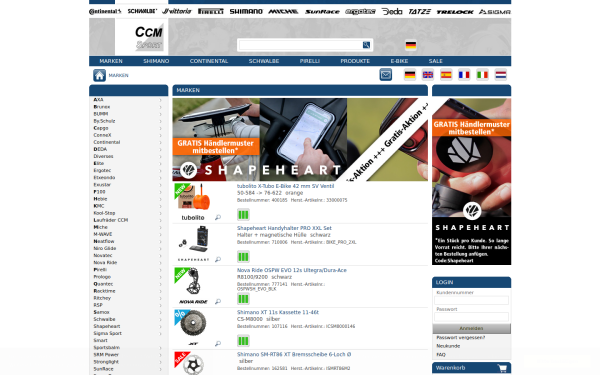Image resolution: width=600 pixels, height=375 pixels.
Task: Click the Shimano brand logo
Action: click(x=246, y=11)
